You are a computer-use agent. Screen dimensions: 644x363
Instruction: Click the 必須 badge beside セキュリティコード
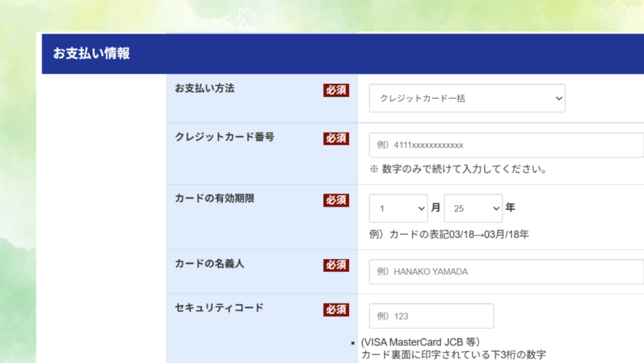coord(336,309)
